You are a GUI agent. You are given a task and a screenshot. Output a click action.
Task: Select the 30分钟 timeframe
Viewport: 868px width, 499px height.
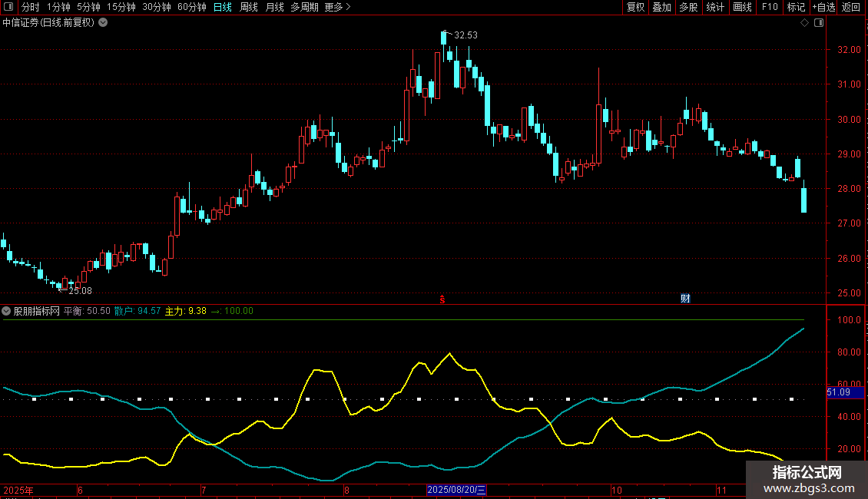point(157,7)
